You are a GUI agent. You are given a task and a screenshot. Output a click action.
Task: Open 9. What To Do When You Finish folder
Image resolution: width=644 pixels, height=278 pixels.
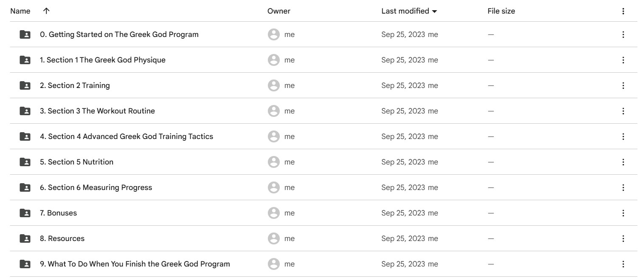tap(135, 264)
